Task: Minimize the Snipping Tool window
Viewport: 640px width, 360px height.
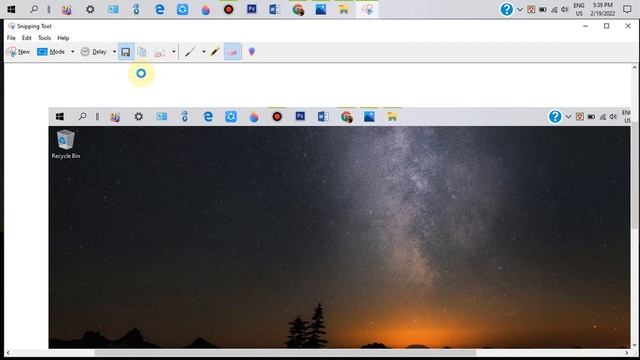Action: click(585, 26)
